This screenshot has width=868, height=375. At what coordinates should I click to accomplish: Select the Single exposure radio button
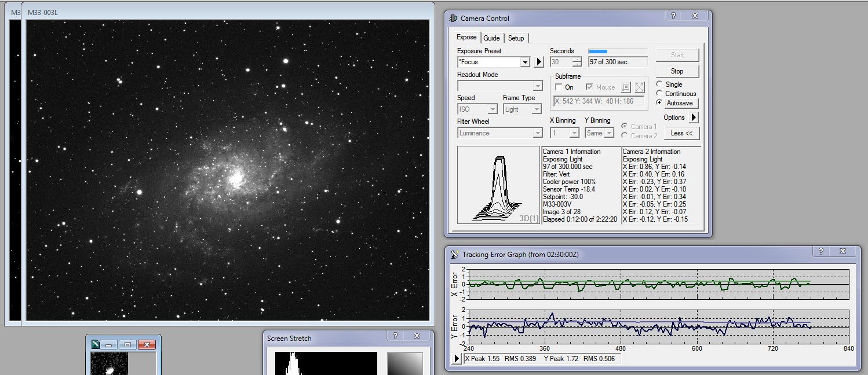(x=659, y=83)
